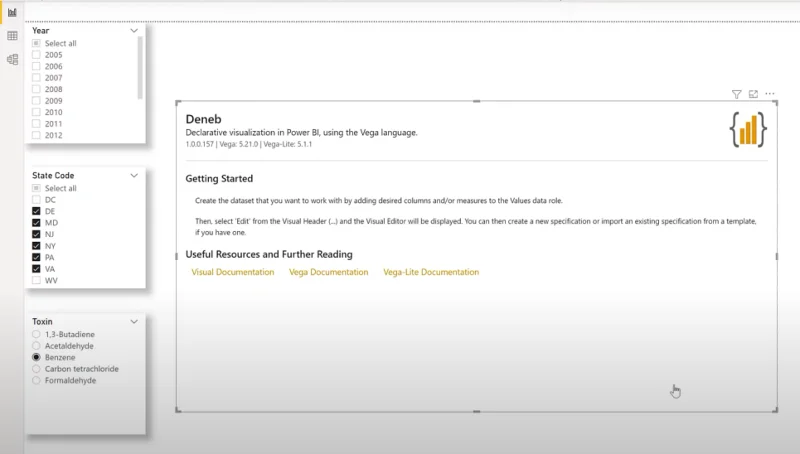800x454 pixels.
Task: Open the Report view icon
Action: pyautogui.click(x=12, y=12)
